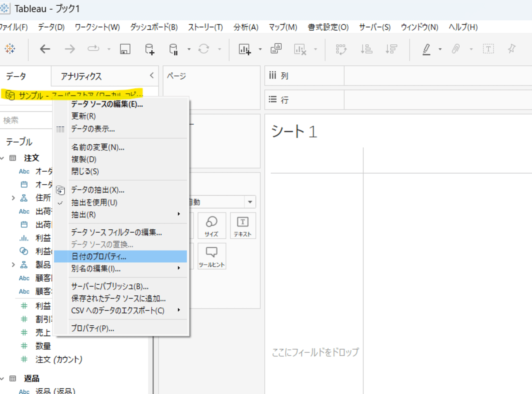Open dropdown arrow next to Highlight pen
The width and height of the screenshot is (532, 394).
(x=440, y=49)
